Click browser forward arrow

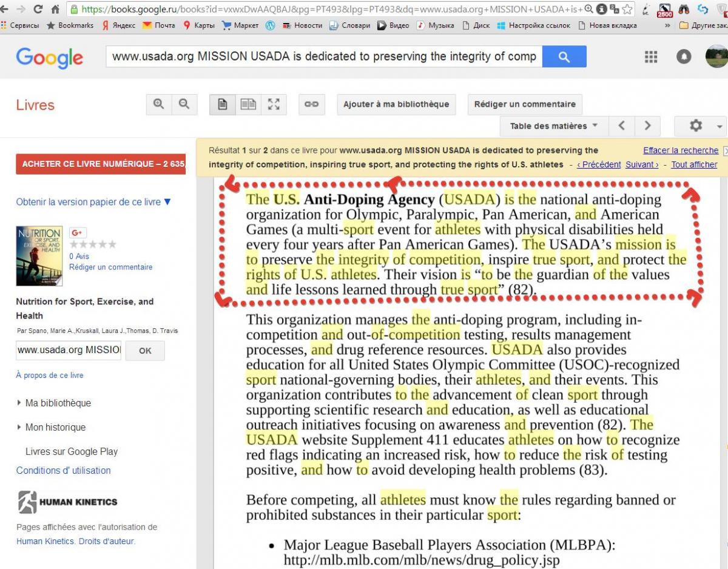pos(22,9)
